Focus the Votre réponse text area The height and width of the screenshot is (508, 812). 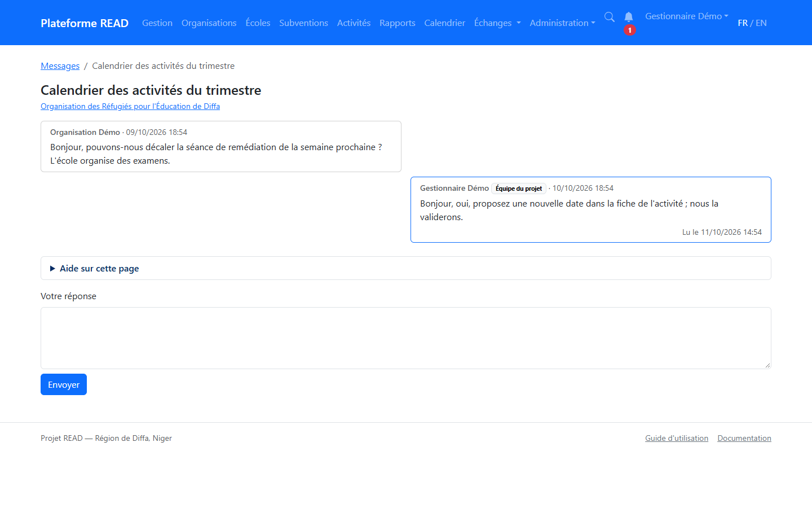[x=406, y=338]
